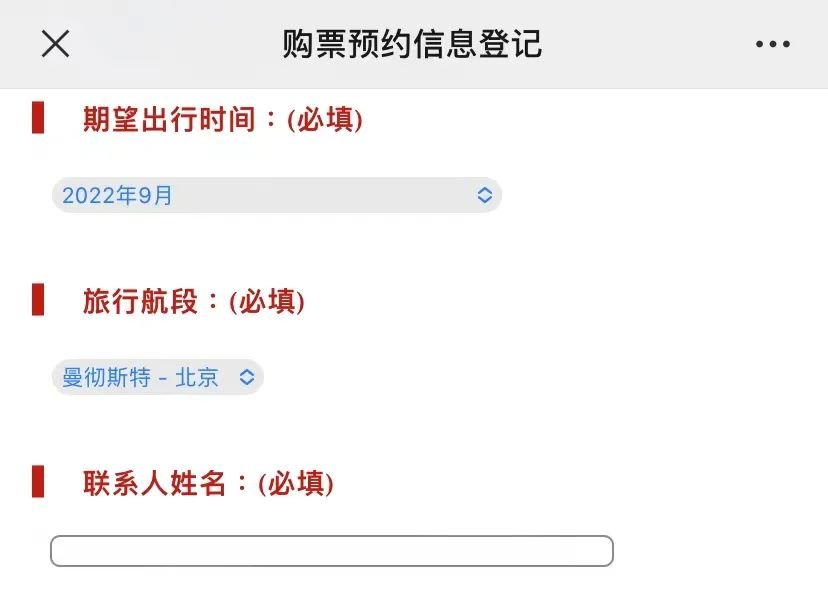Click the dash between 曼彻斯特 and 北京
This screenshot has height=601, width=828.
(x=163, y=378)
